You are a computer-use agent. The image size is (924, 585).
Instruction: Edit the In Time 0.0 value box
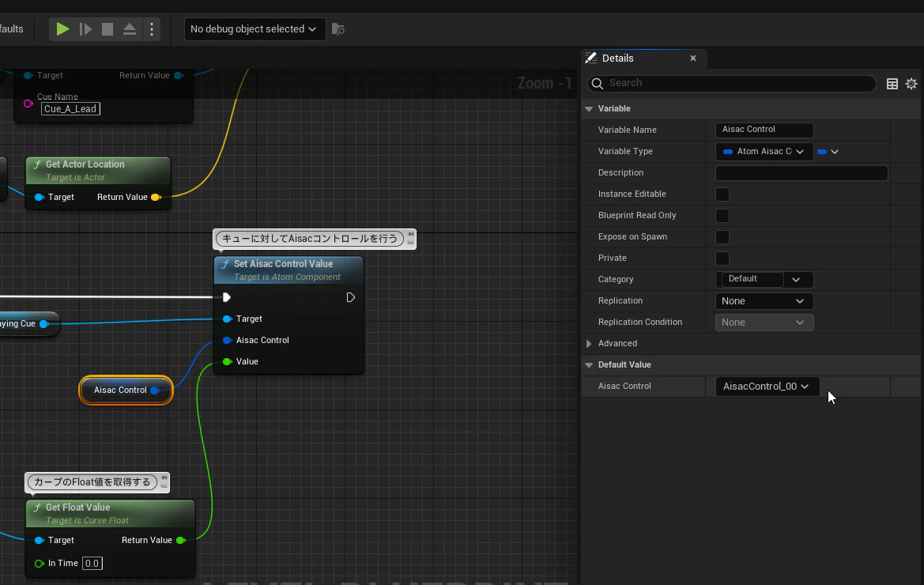[92, 563]
